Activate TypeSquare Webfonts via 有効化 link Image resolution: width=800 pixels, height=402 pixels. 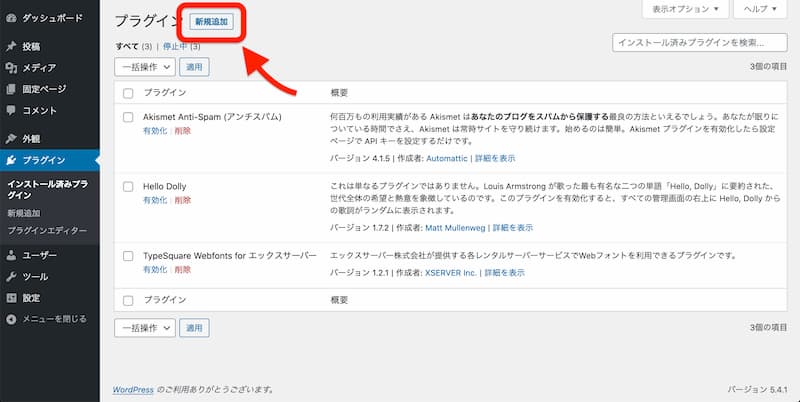(x=155, y=270)
